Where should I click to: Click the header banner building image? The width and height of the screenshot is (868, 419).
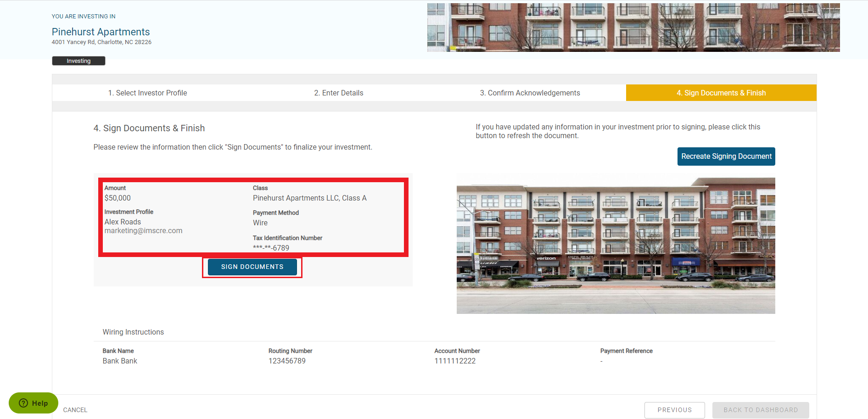(633, 28)
